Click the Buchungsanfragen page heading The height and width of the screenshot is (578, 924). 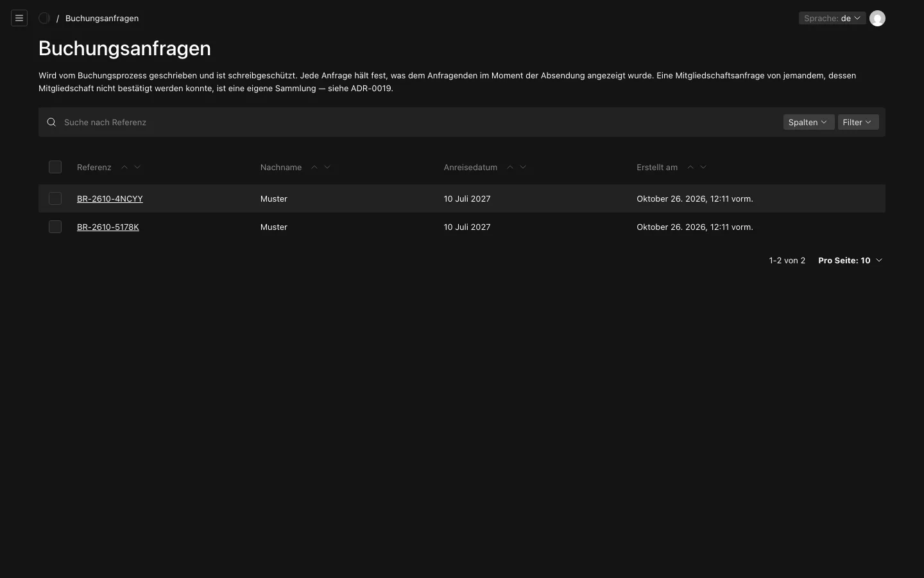point(124,48)
